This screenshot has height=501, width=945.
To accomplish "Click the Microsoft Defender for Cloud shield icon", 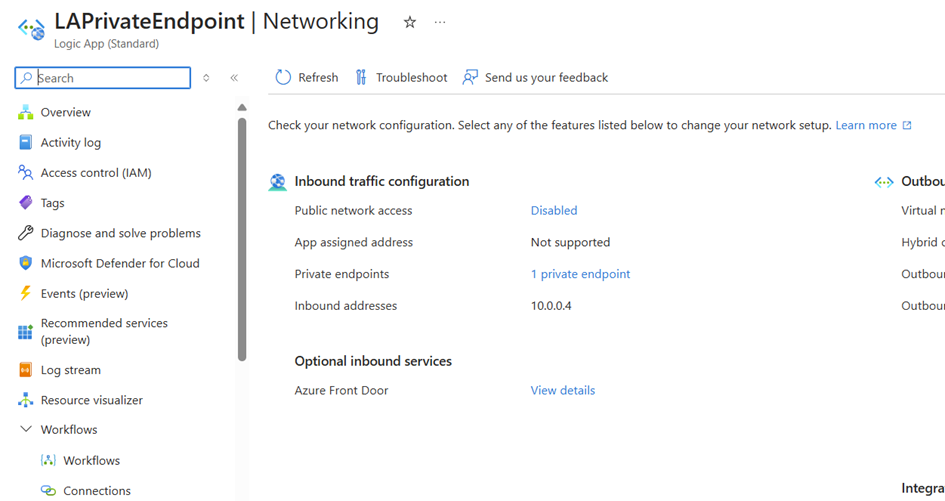I will pos(25,263).
